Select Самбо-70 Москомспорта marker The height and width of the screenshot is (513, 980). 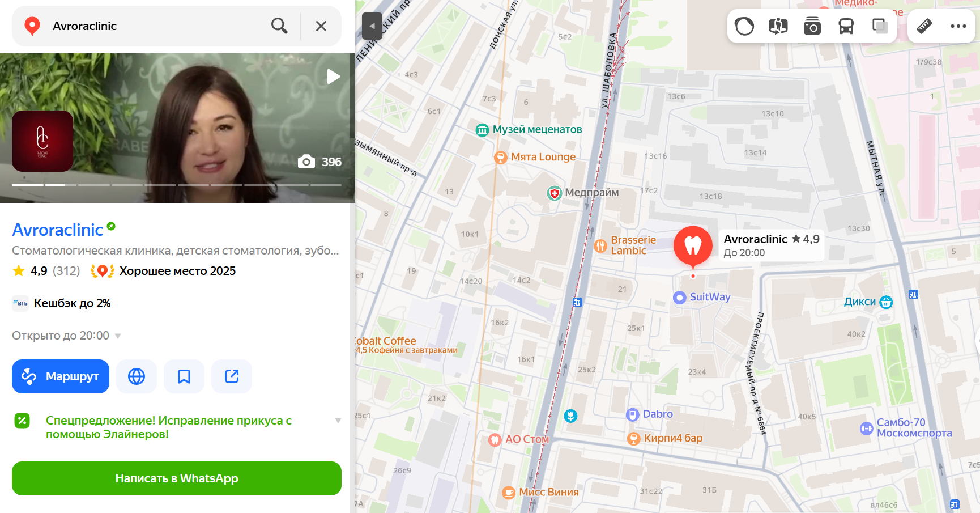point(906,428)
